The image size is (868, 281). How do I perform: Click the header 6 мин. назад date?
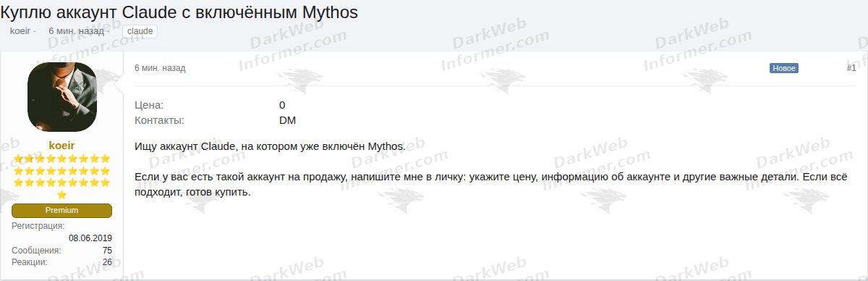[x=76, y=31]
